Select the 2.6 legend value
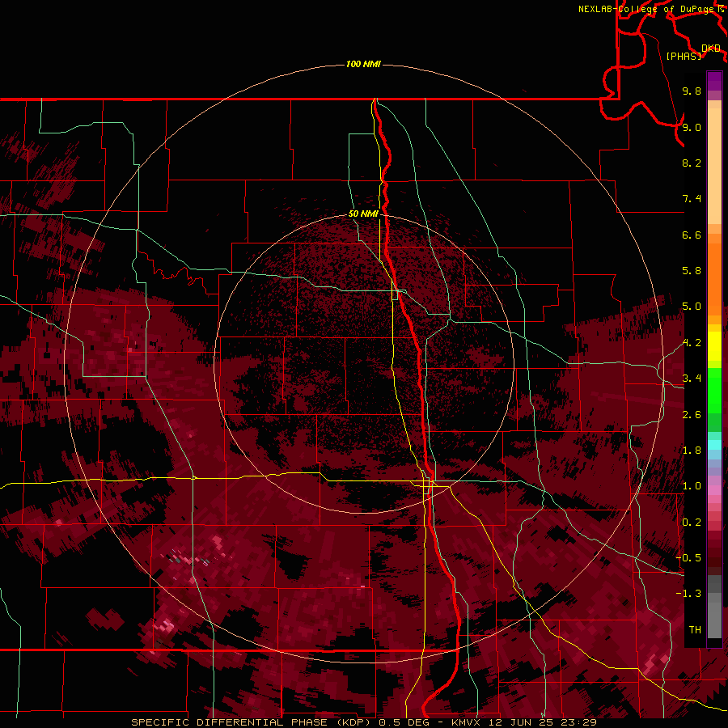 click(x=692, y=415)
